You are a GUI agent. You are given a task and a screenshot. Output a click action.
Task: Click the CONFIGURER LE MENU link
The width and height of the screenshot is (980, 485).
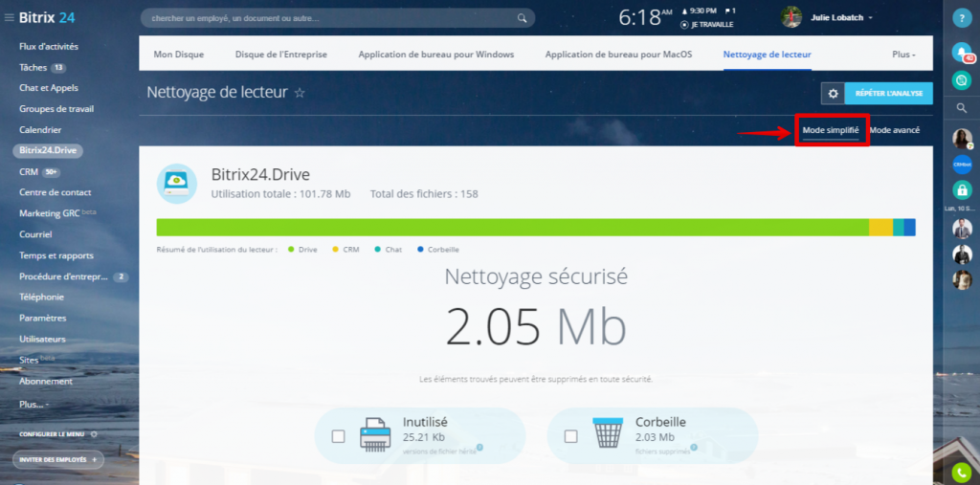pyautogui.click(x=52, y=433)
